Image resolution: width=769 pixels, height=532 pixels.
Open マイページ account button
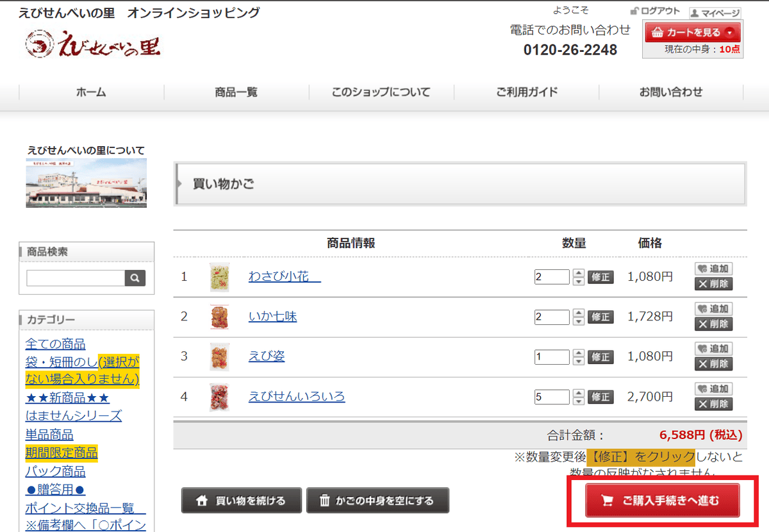(x=715, y=13)
